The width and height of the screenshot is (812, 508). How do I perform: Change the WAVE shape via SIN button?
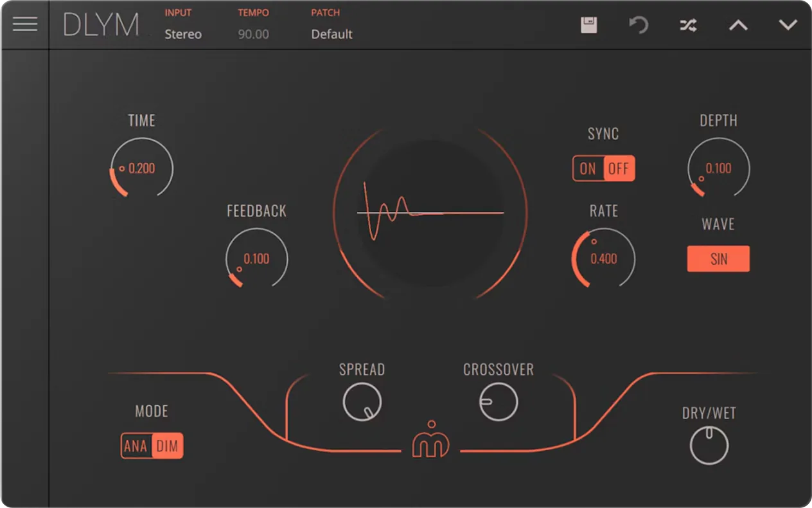pos(718,259)
